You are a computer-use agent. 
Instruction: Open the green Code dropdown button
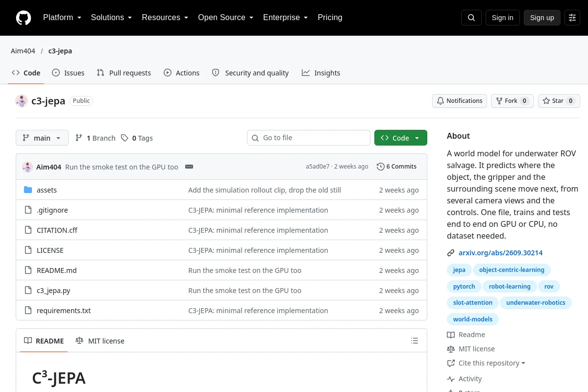tap(401, 138)
